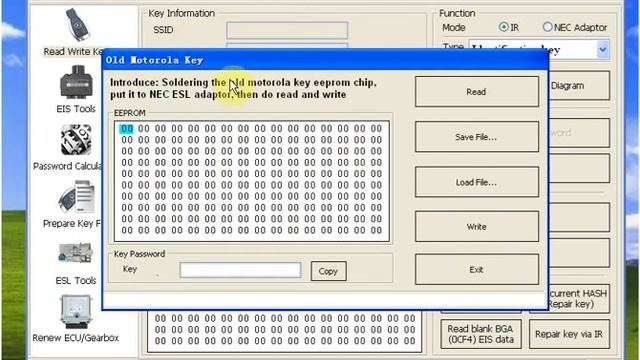640x360 pixels.
Task: Click the Load File... button
Action: pos(477,182)
